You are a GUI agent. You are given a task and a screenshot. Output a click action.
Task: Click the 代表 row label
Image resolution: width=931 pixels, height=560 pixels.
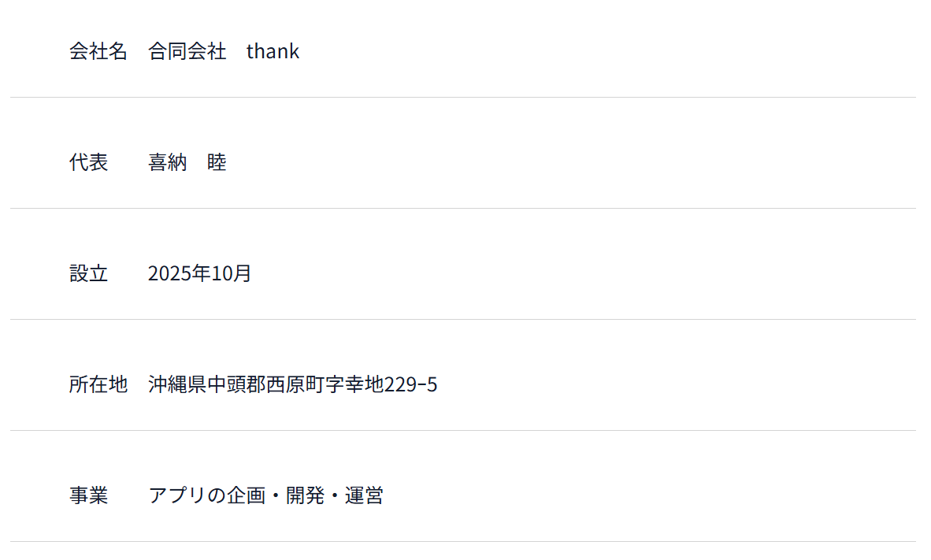tap(88, 163)
